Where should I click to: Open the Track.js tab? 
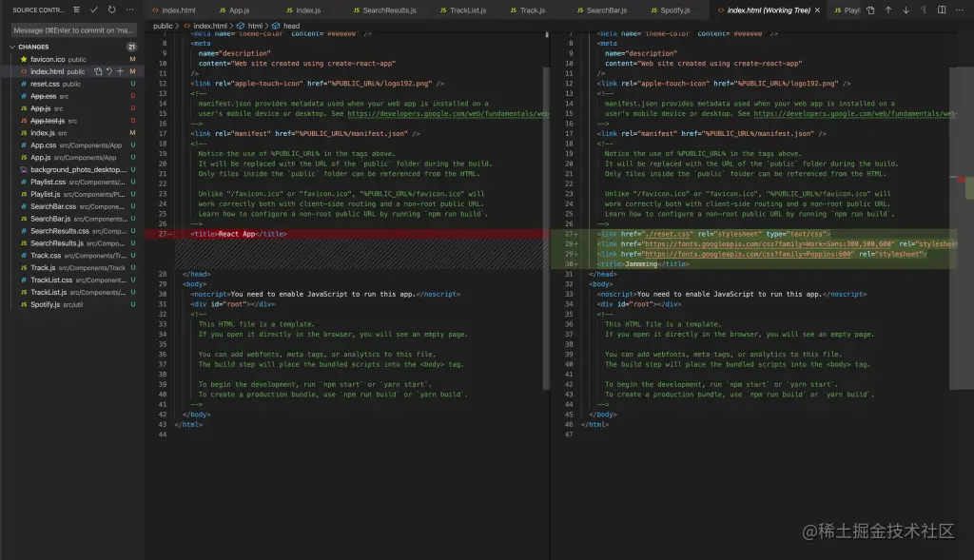[527, 10]
